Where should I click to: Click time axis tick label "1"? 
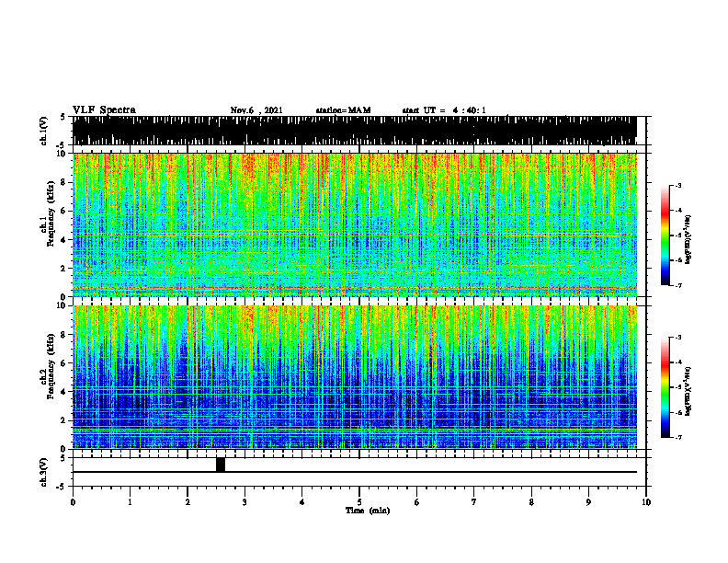pyautogui.click(x=130, y=502)
